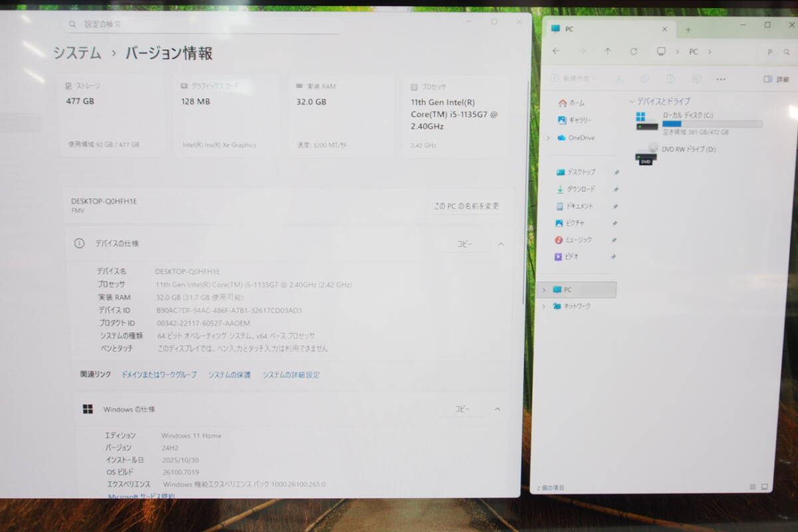
Task: Refresh the File Explorer view
Action: 634,51
